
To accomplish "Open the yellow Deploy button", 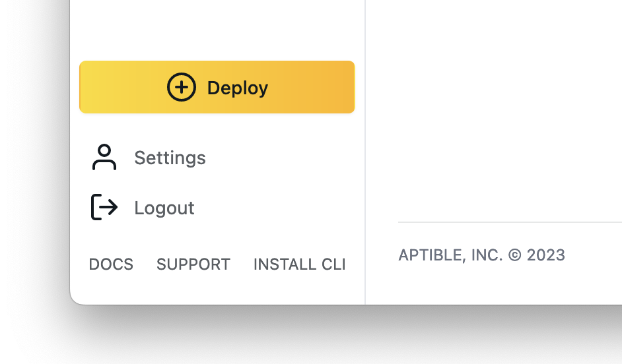I will pyautogui.click(x=217, y=87).
